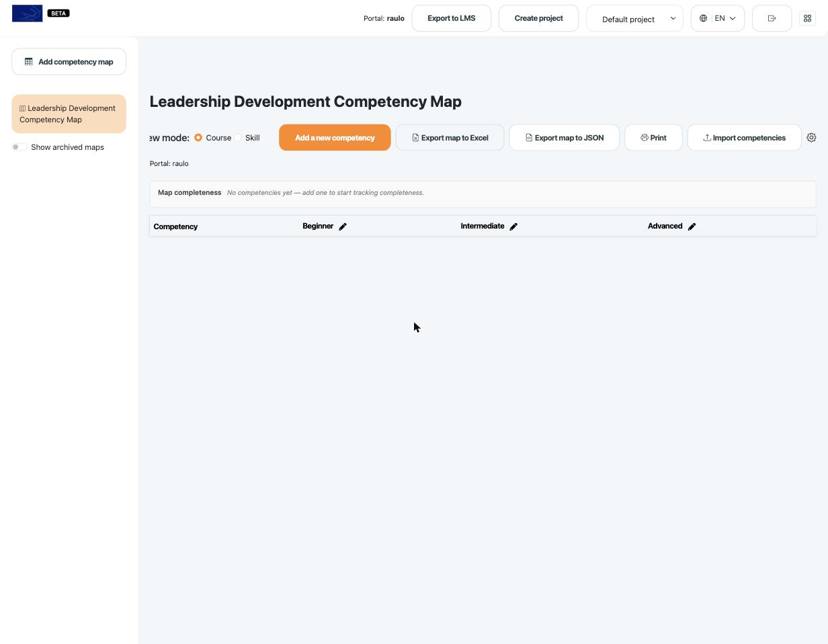Click the 'No competencies yet' message
Image resolution: width=828 pixels, height=644 pixels.
(325, 193)
